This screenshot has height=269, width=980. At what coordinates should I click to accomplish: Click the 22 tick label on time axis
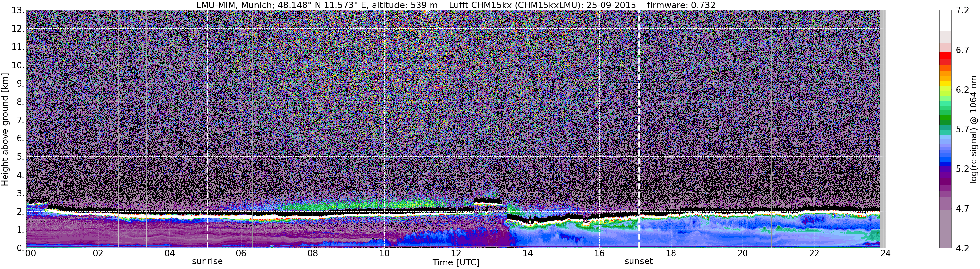pyautogui.click(x=814, y=253)
